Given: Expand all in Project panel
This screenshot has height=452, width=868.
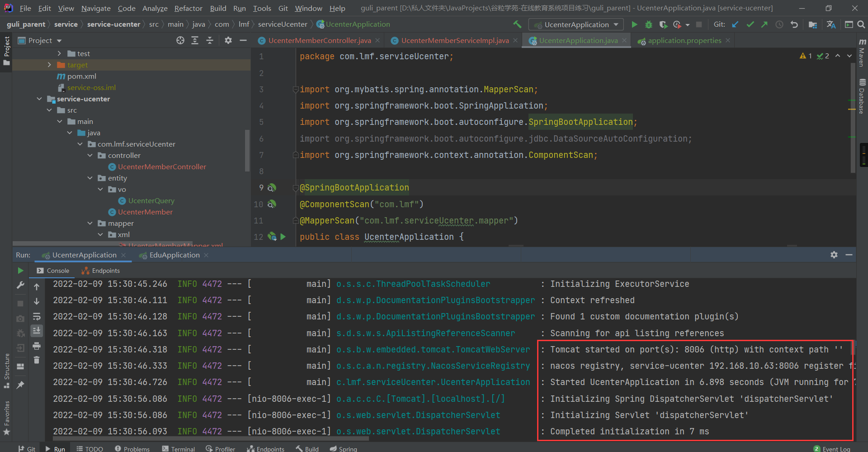Looking at the screenshot, I should point(195,40).
